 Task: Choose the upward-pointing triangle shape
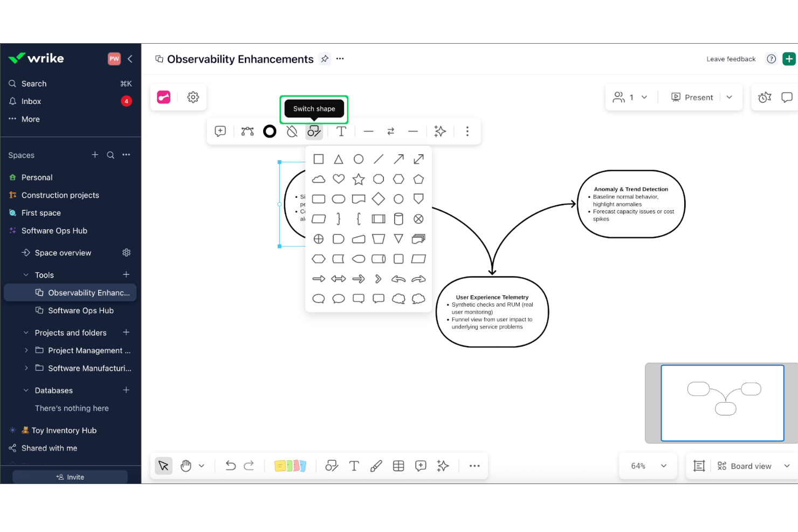[339, 159]
